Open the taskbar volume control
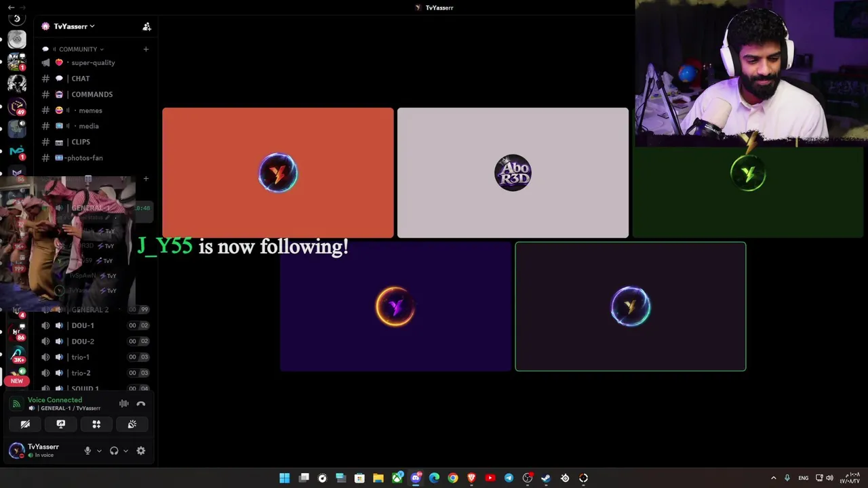The width and height of the screenshot is (868, 488). (829, 479)
